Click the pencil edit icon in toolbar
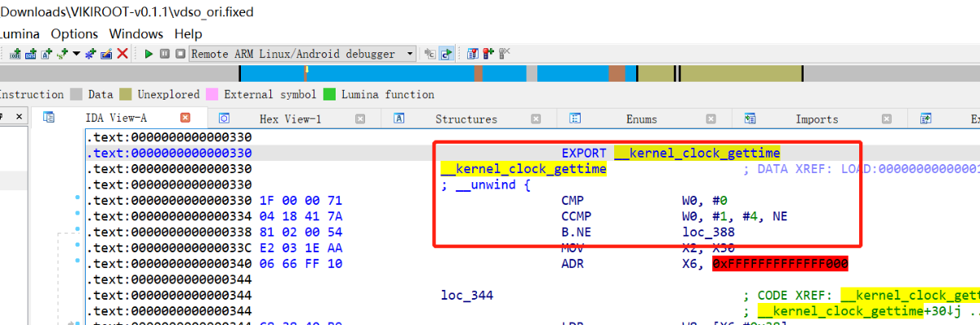 point(106,54)
